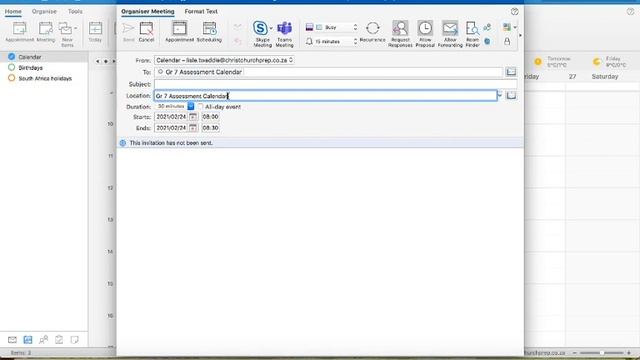Click the end time 08:30 field
Viewport: 640px width, 360px height.
click(x=210, y=128)
